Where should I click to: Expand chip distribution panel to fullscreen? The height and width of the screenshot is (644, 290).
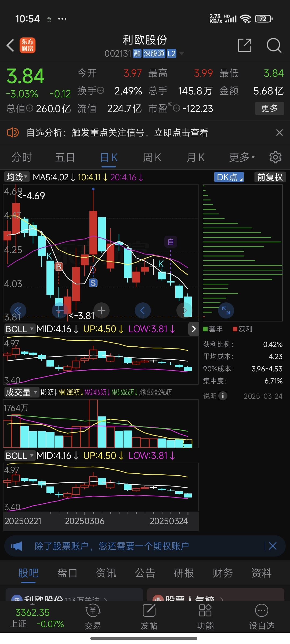click(226, 311)
